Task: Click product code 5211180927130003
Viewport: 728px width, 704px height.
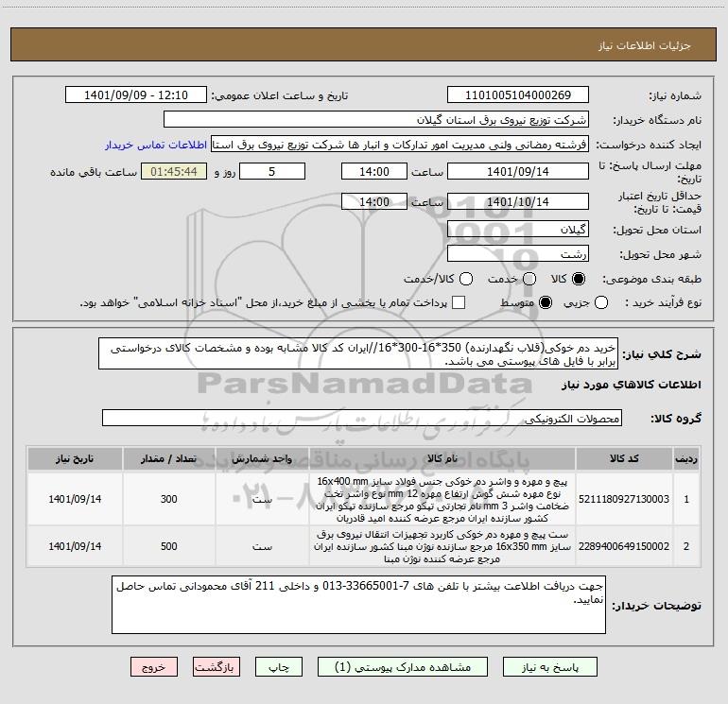Action: point(624,499)
